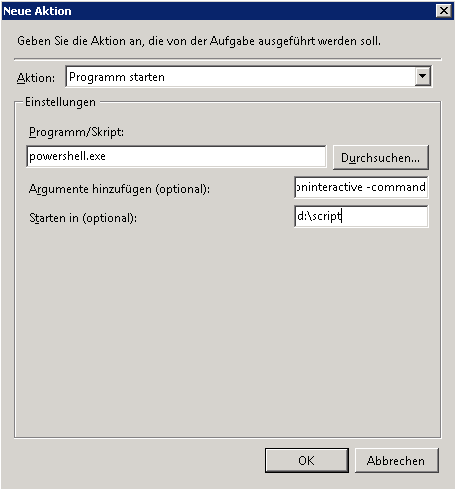
Task: Click the Einstellungen group box heading
Action: (60, 102)
